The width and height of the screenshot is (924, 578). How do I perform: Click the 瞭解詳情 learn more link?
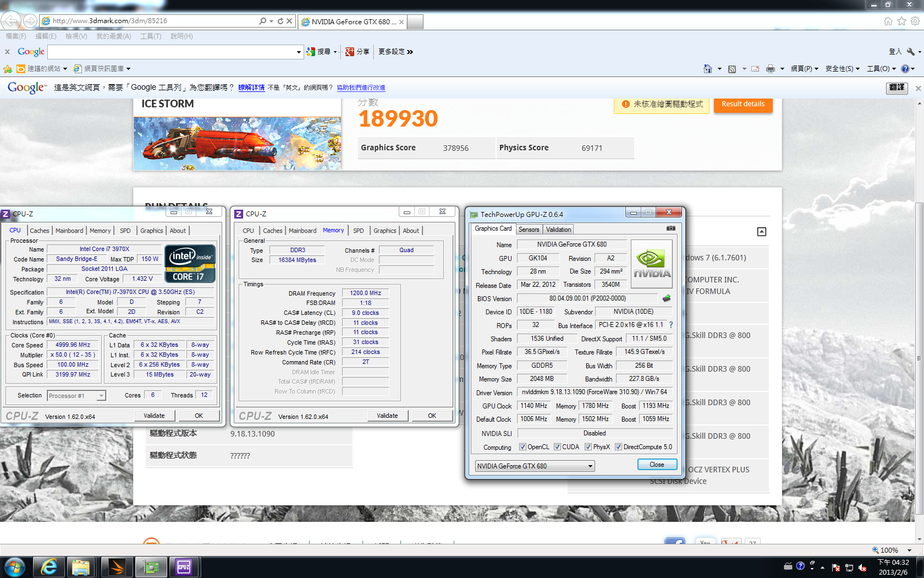251,88
